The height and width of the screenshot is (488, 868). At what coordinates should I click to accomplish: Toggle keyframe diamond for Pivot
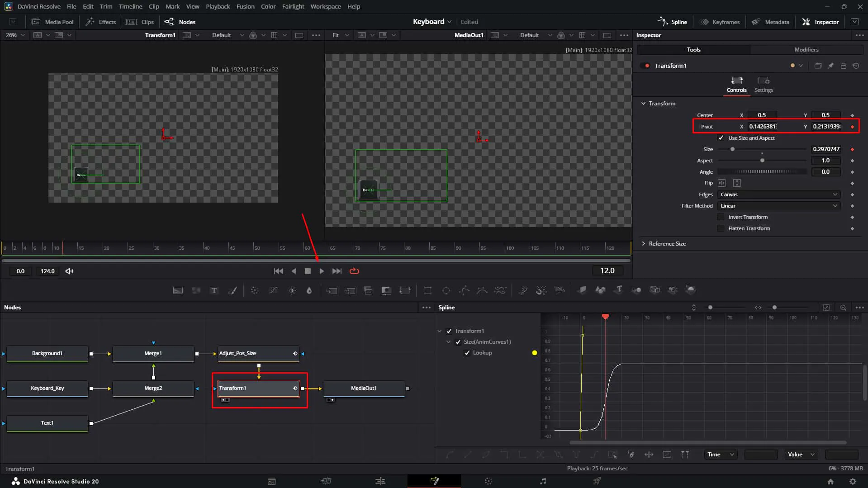point(852,127)
